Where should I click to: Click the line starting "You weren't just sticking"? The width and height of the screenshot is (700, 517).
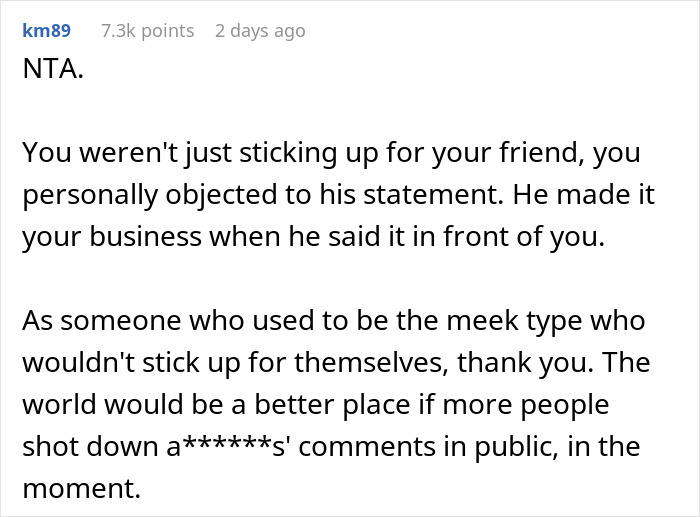[x=330, y=154]
